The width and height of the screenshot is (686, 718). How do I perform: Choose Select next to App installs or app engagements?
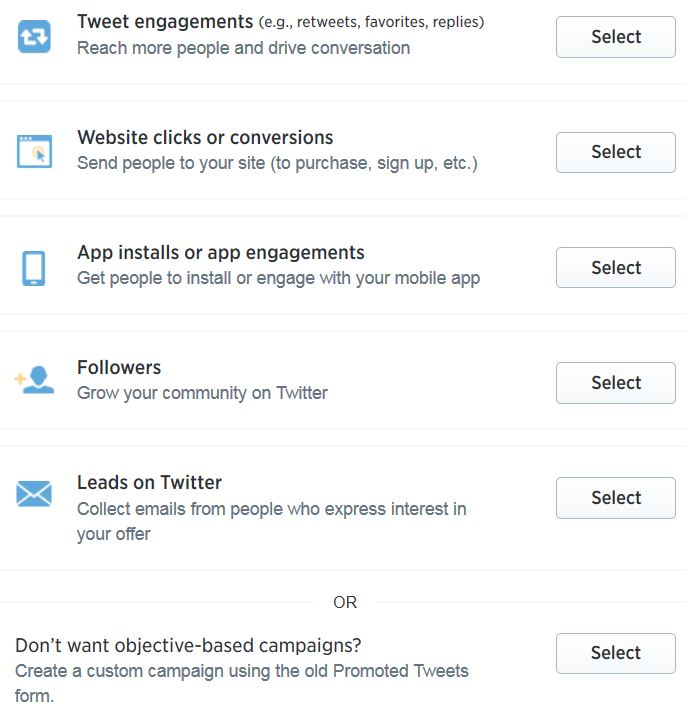pyautogui.click(x=615, y=268)
